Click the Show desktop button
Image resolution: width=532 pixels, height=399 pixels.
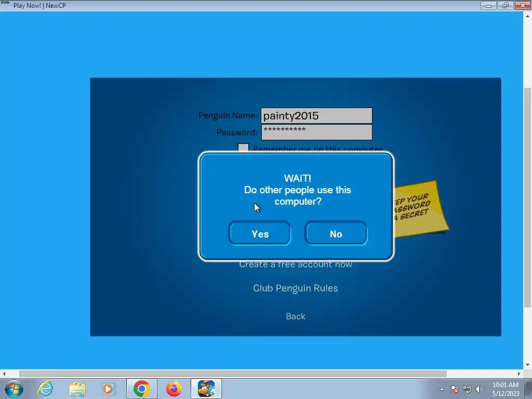tap(528, 389)
